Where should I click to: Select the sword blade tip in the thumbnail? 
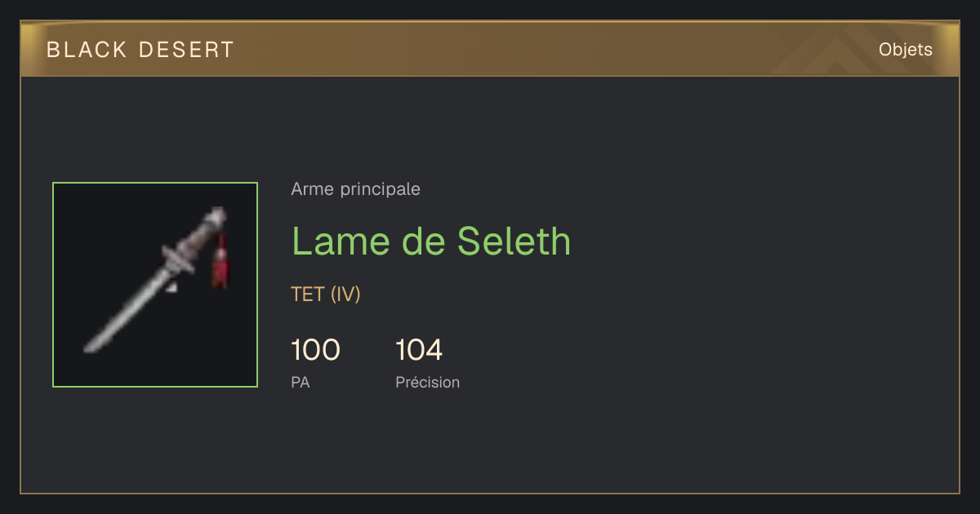click(92, 345)
